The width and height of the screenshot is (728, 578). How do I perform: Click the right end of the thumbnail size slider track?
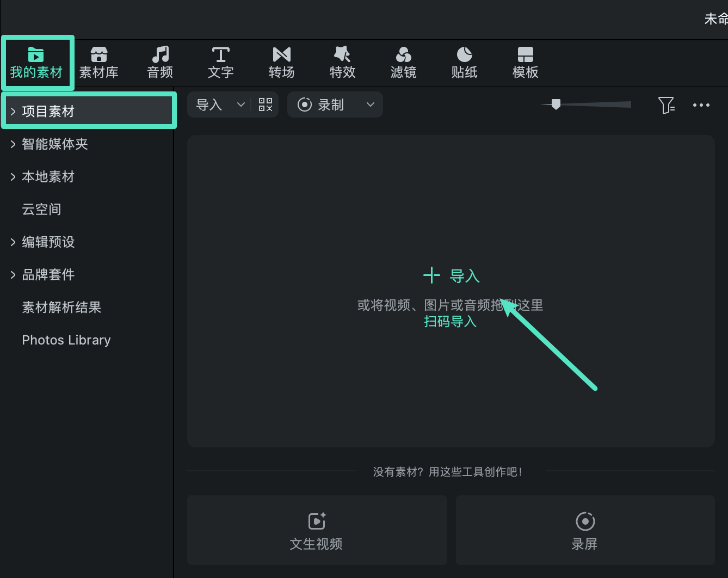629,104
